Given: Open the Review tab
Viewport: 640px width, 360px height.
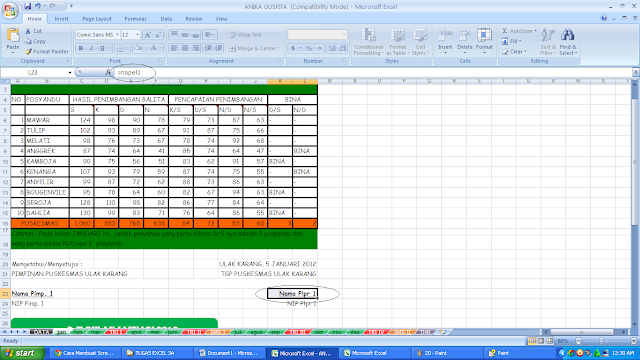Looking at the screenshot, I should pos(194,19).
